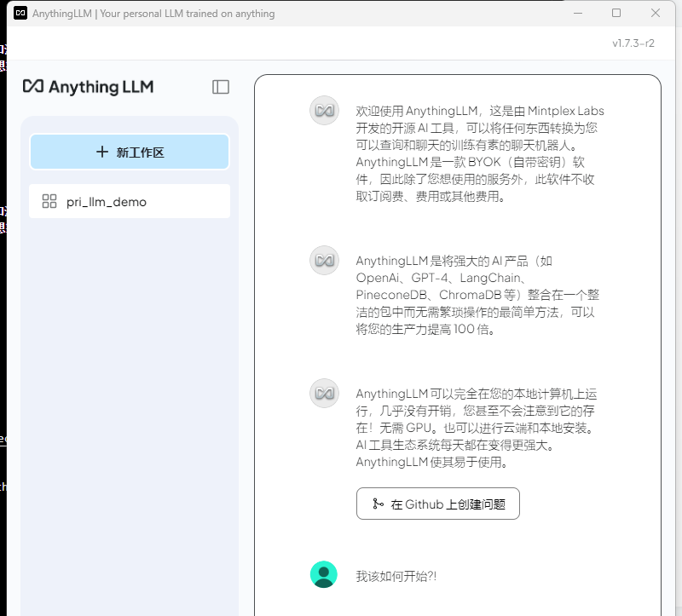Click the message mentioning PineconeDB and ChromaDB

[x=477, y=295]
